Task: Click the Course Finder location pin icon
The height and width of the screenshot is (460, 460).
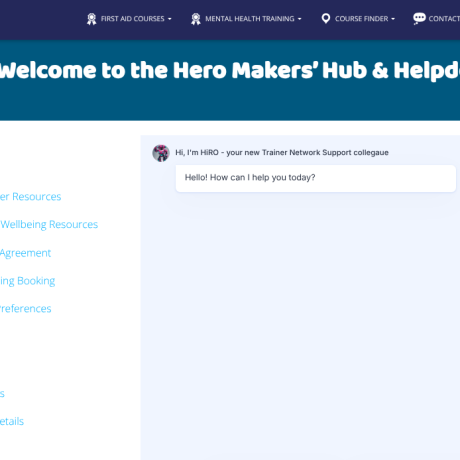Action: pos(326,19)
